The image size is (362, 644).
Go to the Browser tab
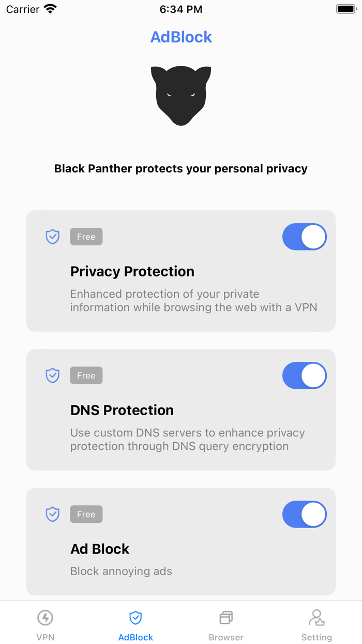226,624
